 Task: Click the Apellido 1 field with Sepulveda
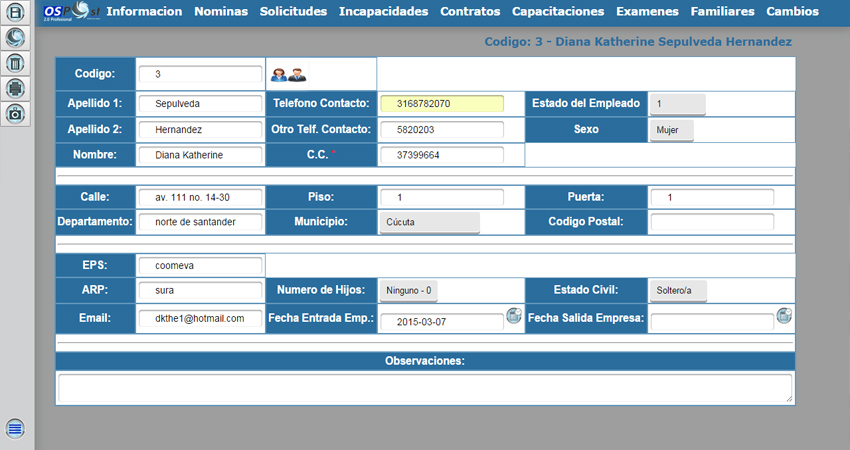click(201, 104)
